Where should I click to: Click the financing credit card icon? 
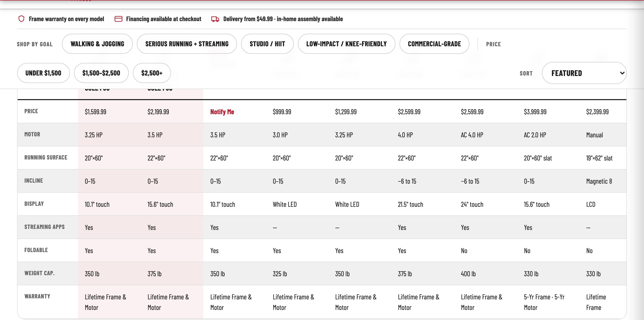point(118,19)
